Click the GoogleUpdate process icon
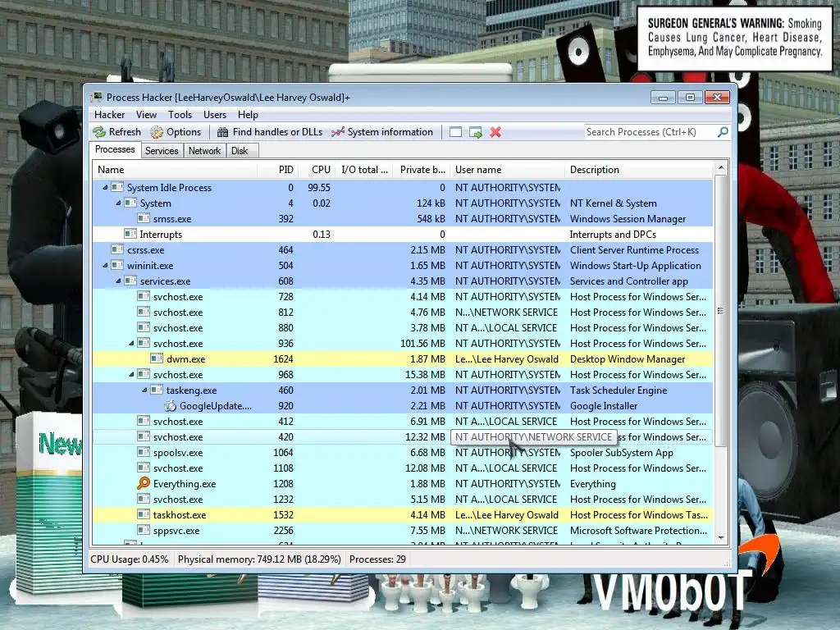 [170, 405]
